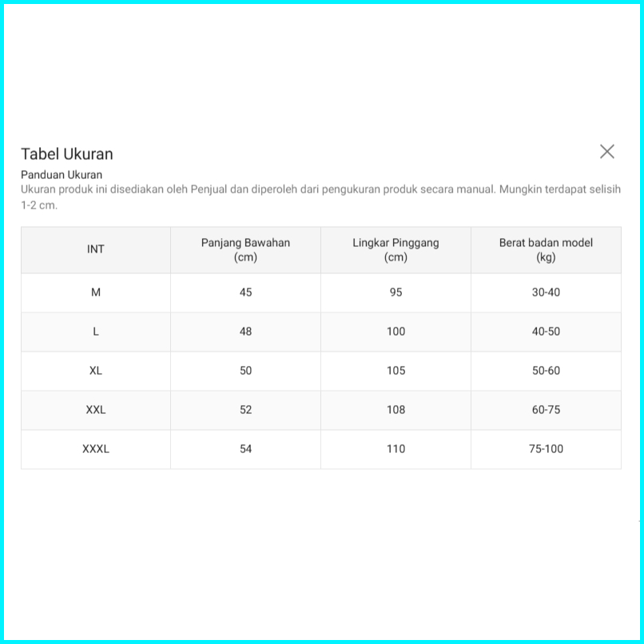Click the Tabel Ukuran title
Image resolution: width=644 pixels, height=644 pixels.
pyautogui.click(x=67, y=154)
